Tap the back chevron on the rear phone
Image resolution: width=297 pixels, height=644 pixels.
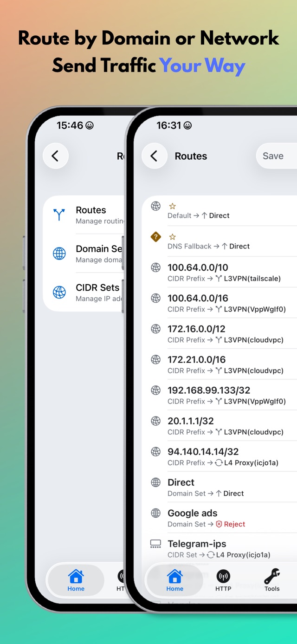(x=55, y=156)
